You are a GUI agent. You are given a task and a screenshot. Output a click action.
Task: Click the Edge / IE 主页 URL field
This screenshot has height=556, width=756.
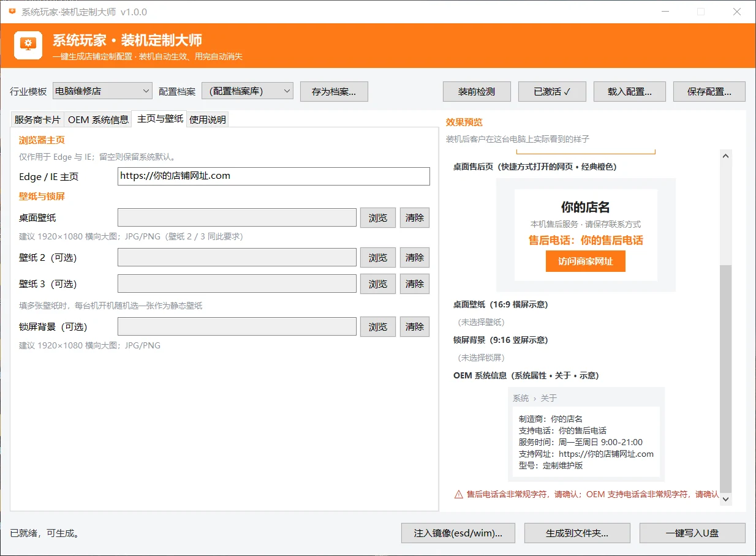(x=274, y=176)
